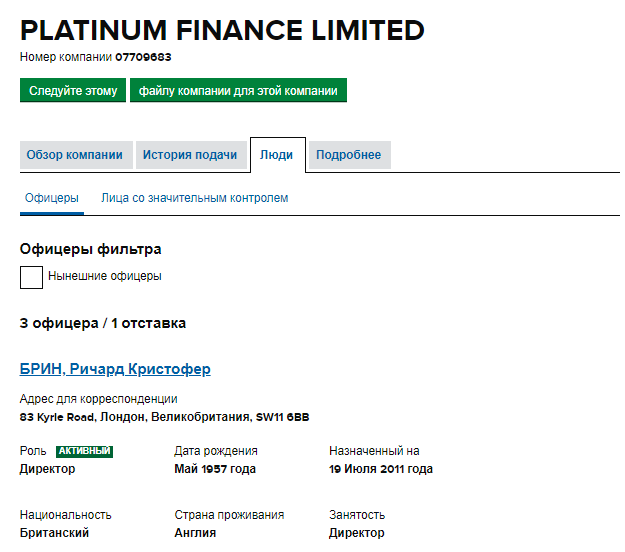Go to the 'Подробнее' tab
625x552 pixels.
point(348,155)
